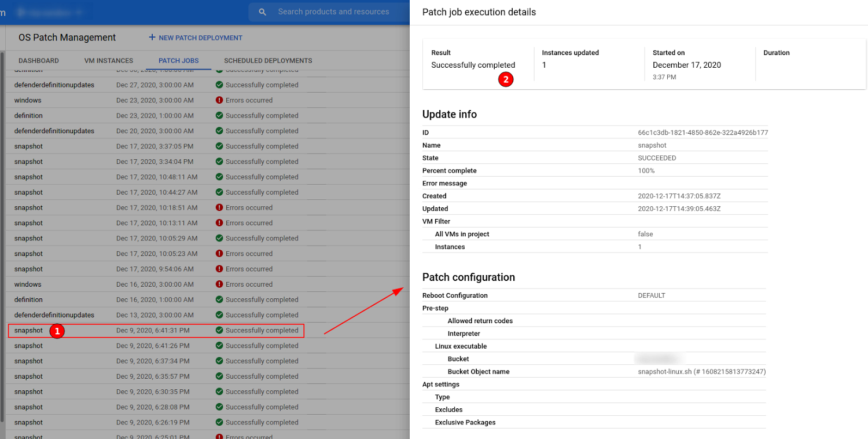Screen dimensions: 868x439
Task: Click success icon for Dec 9, 6:41:31 PM snapshot
Action: point(219,330)
